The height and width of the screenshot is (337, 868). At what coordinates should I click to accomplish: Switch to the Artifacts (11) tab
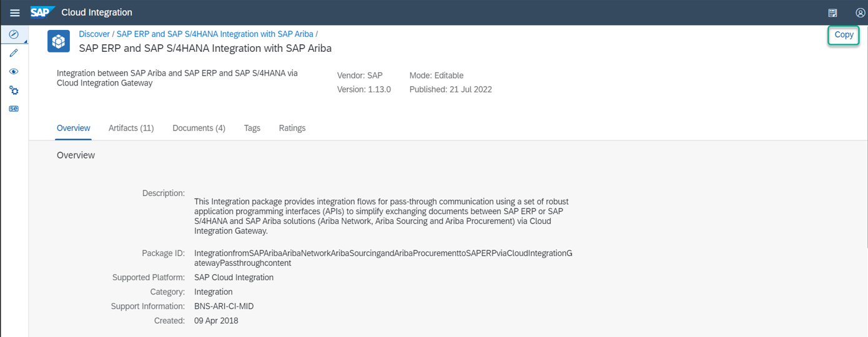tap(131, 128)
